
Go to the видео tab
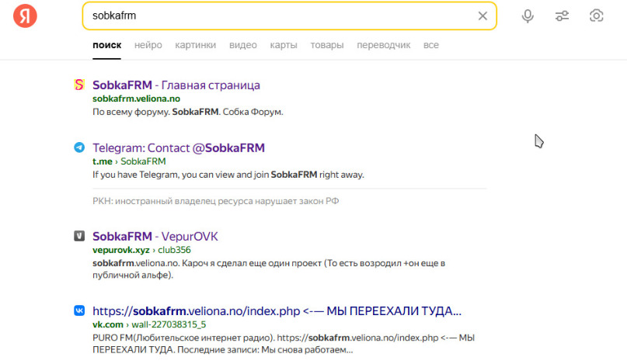coord(242,45)
